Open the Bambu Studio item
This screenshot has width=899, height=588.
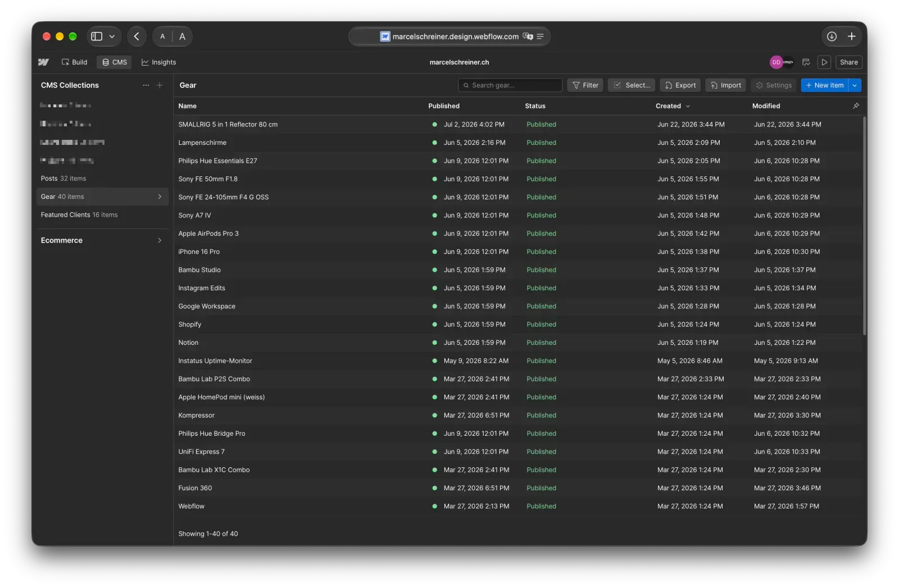click(x=199, y=270)
